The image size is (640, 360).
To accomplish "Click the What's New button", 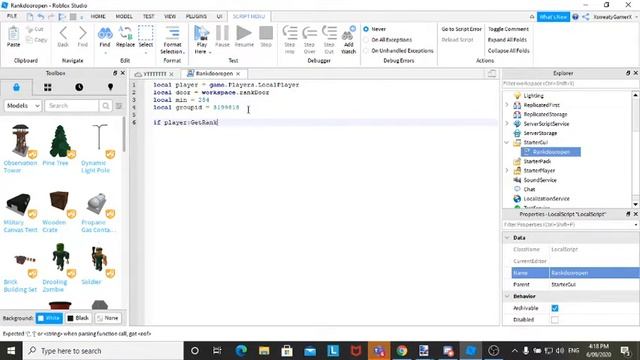I will point(553,17).
